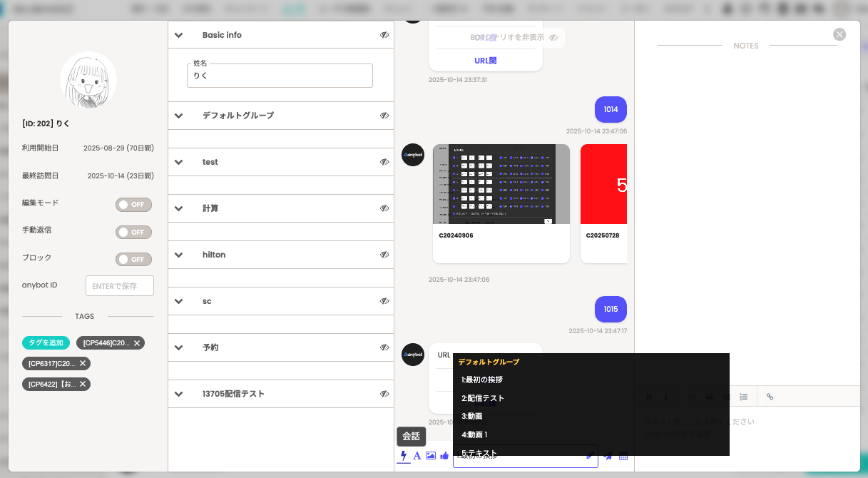Click the link icon in notes toolbar
Image resolution: width=868 pixels, height=478 pixels.
(x=770, y=397)
